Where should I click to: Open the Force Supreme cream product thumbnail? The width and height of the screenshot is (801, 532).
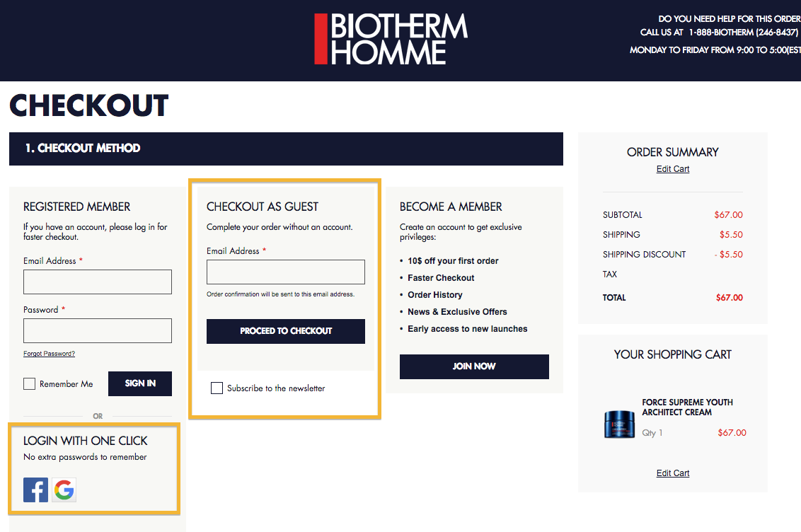619,424
